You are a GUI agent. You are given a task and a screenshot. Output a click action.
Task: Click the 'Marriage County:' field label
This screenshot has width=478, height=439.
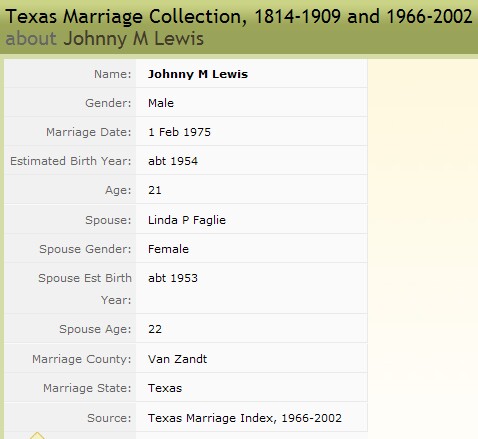(x=82, y=359)
